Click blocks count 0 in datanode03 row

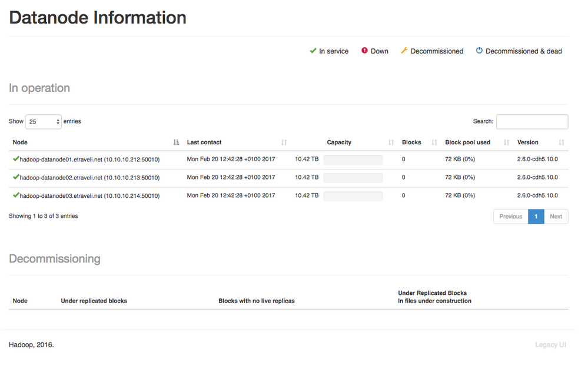[404, 195]
